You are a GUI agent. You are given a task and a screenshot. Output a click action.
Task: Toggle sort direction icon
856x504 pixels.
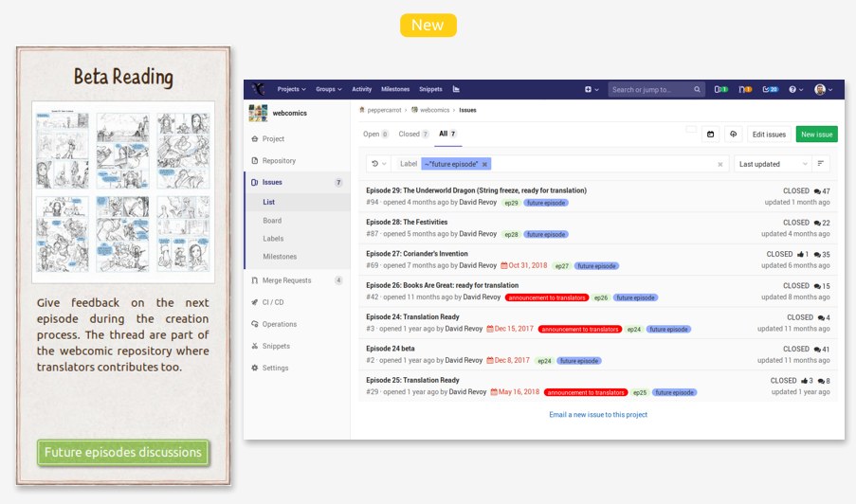coord(820,164)
